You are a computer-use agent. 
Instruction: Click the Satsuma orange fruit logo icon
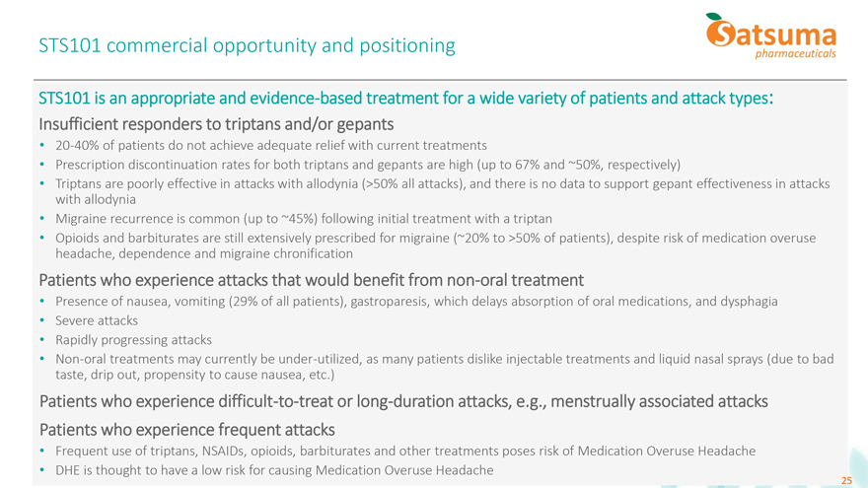(x=721, y=32)
